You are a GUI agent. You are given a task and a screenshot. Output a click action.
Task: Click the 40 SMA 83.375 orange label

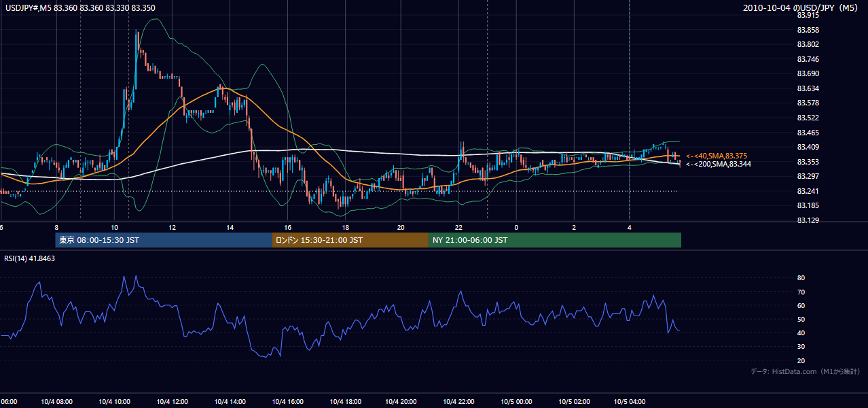coord(717,156)
